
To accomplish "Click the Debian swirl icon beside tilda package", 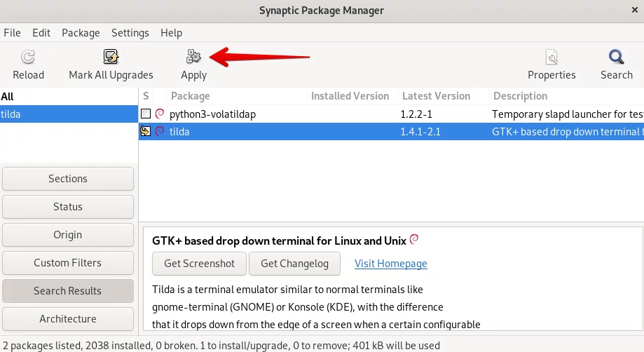I will pos(160,131).
